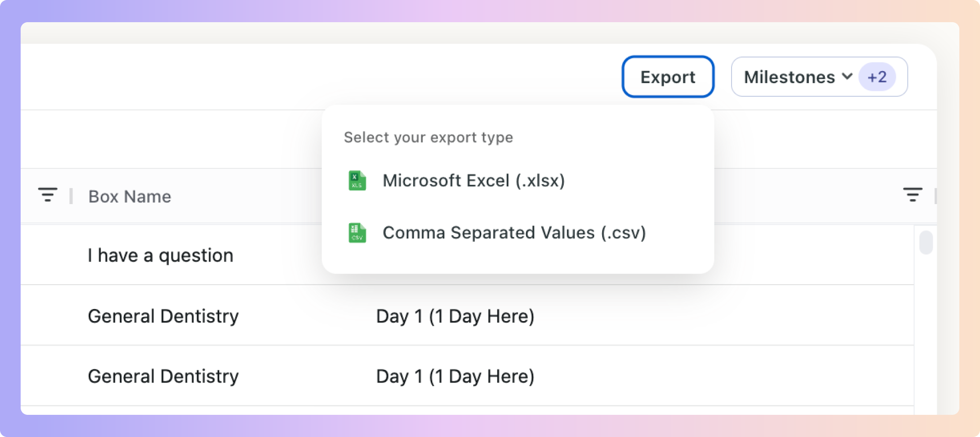
Task: Click the Box Name column header
Action: pos(129,197)
